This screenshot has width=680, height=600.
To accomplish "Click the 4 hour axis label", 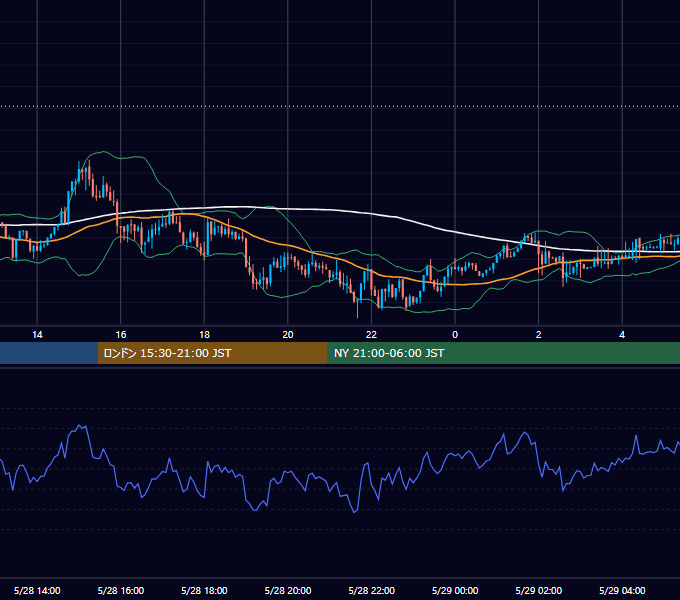I will click(x=622, y=335).
